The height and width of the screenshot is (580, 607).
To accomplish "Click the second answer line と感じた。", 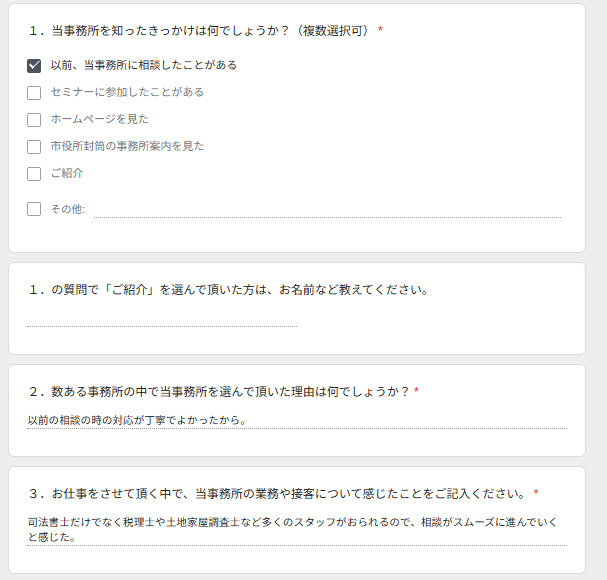I will 52,537.
